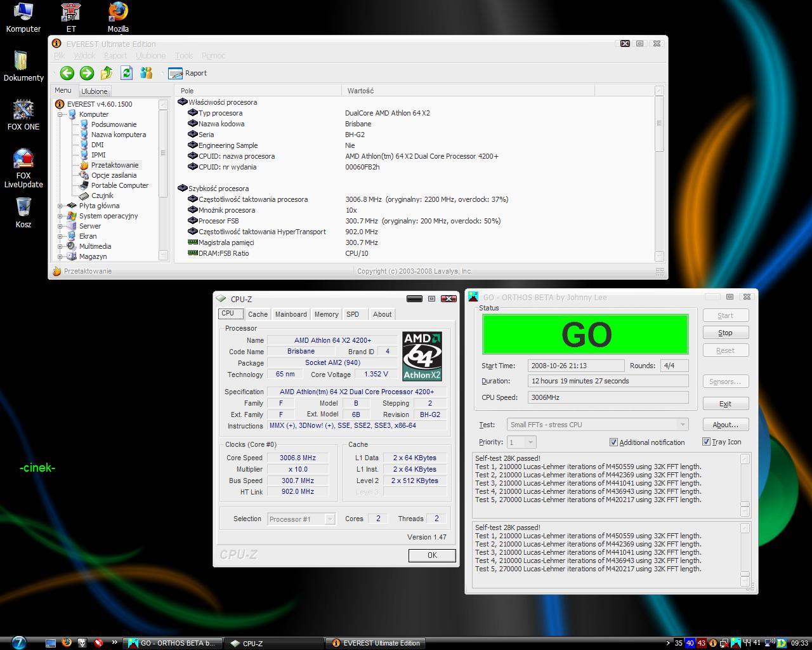Switch to the Ulubione tab in EVEREST

95,91
